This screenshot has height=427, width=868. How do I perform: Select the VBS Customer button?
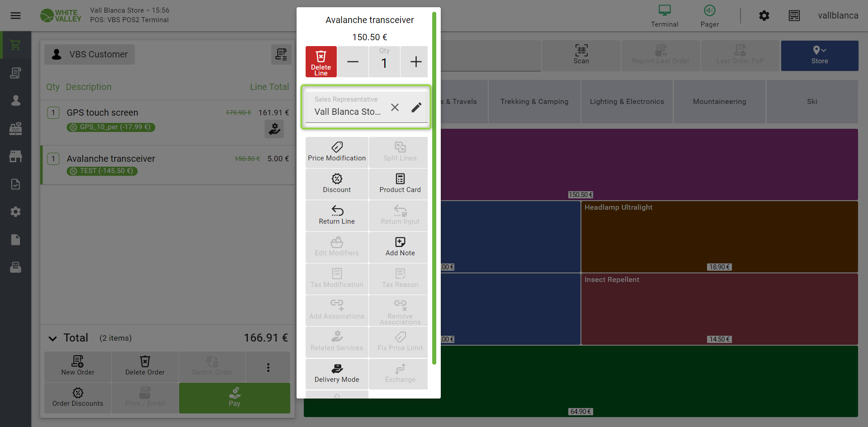coord(90,54)
